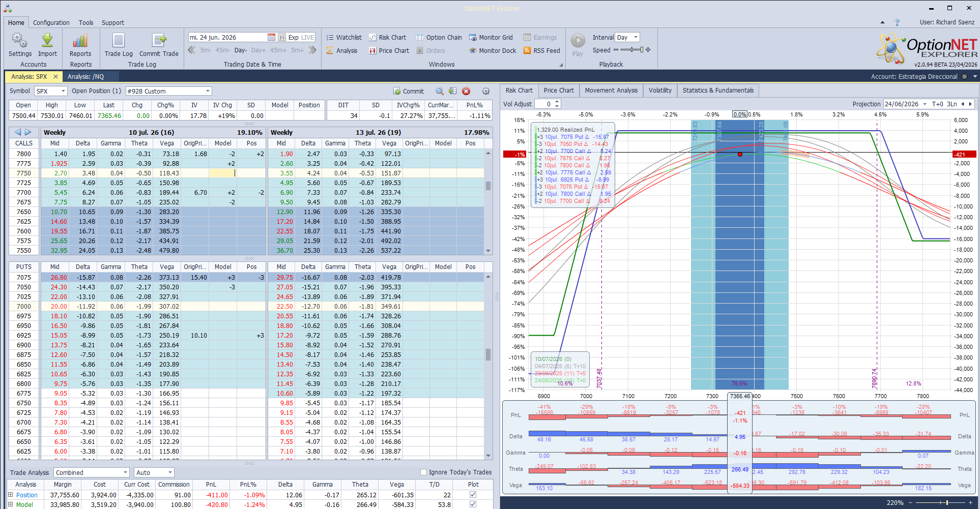This screenshot has width=980, height=509.
Task: Switch to Movement Analysis tab
Action: [x=611, y=90]
